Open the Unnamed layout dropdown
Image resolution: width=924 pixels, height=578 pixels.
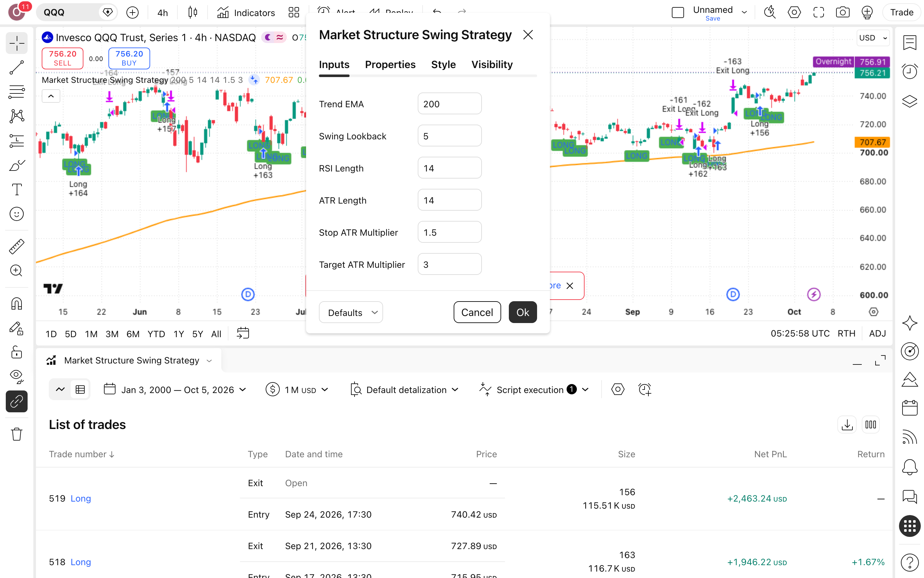[x=745, y=13]
